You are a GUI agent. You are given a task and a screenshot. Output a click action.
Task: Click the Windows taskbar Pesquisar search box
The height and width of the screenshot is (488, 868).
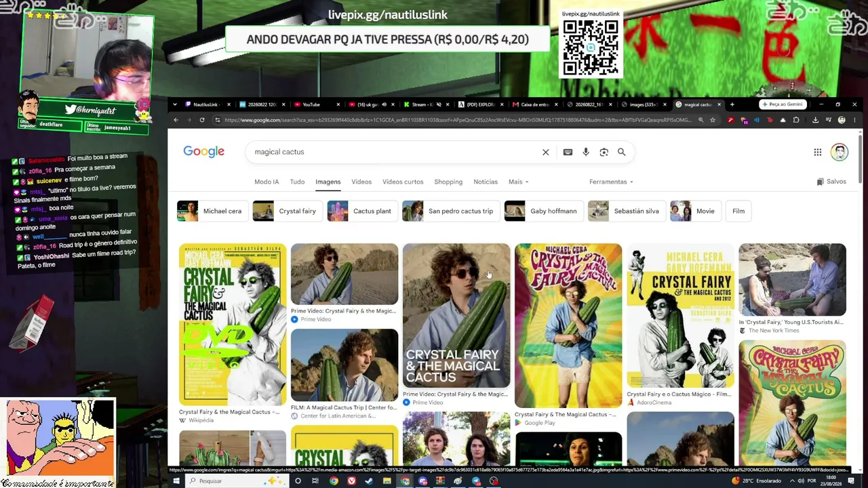[x=237, y=481]
